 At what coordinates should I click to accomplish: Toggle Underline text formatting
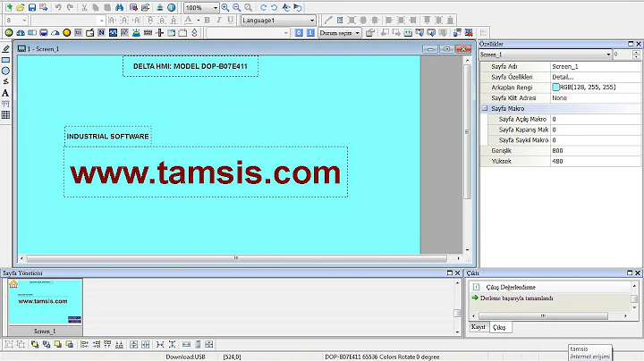pos(231,20)
